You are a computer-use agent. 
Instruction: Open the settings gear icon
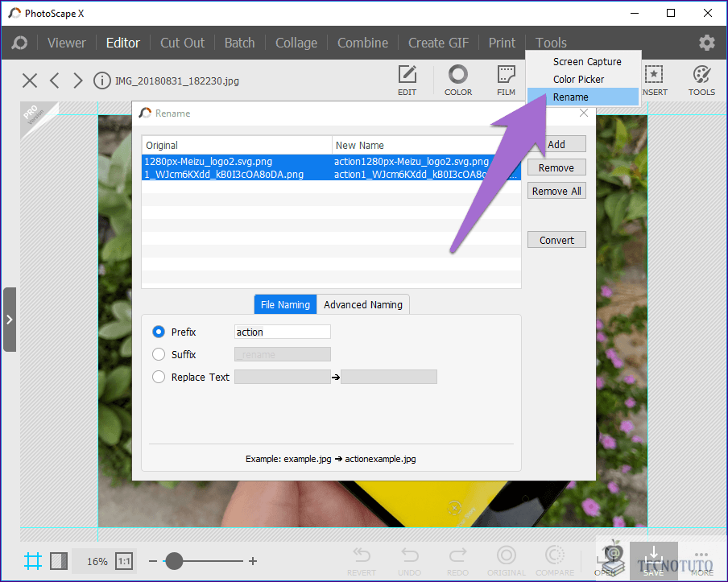706,43
